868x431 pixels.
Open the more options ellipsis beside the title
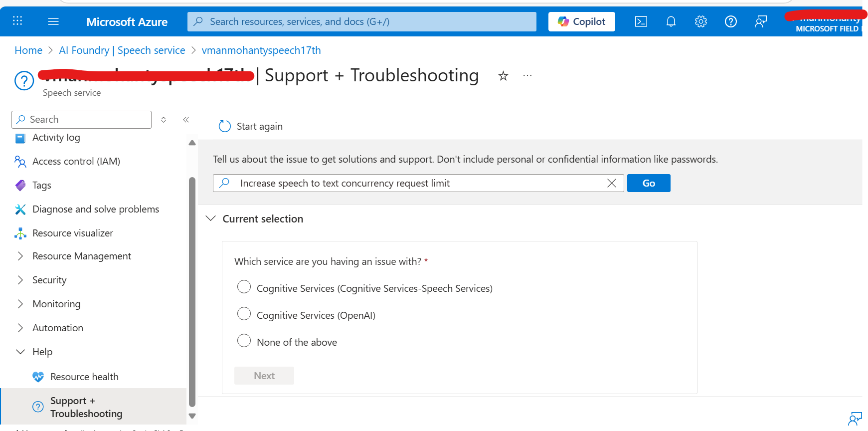[x=527, y=76]
